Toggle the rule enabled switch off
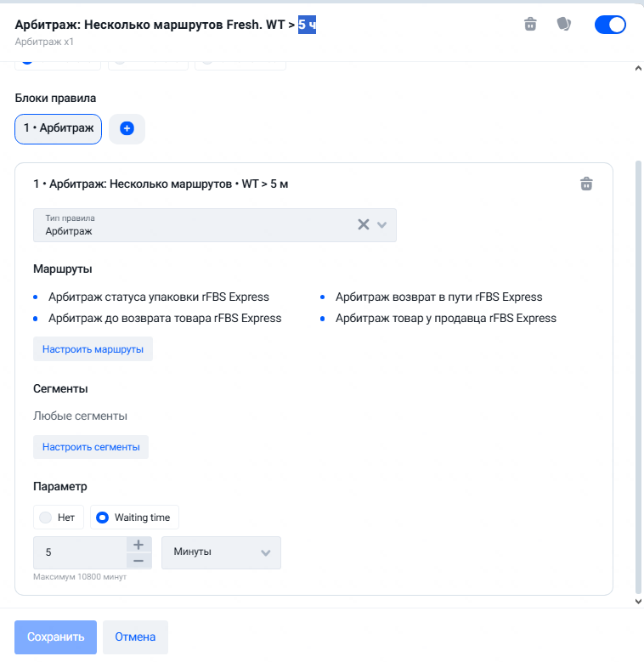 tap(610, 25)
